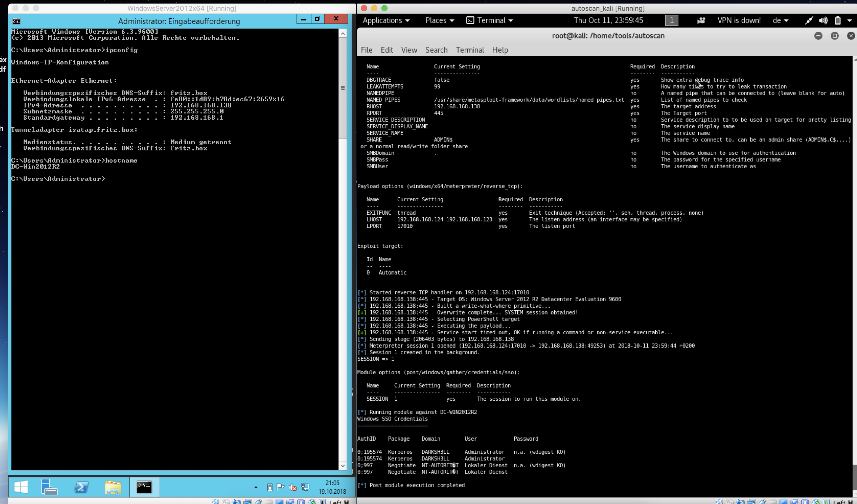Click the 'Standardgateway' line in ipconfig output
The image size is (857, 504).
[x=123, y=118]
